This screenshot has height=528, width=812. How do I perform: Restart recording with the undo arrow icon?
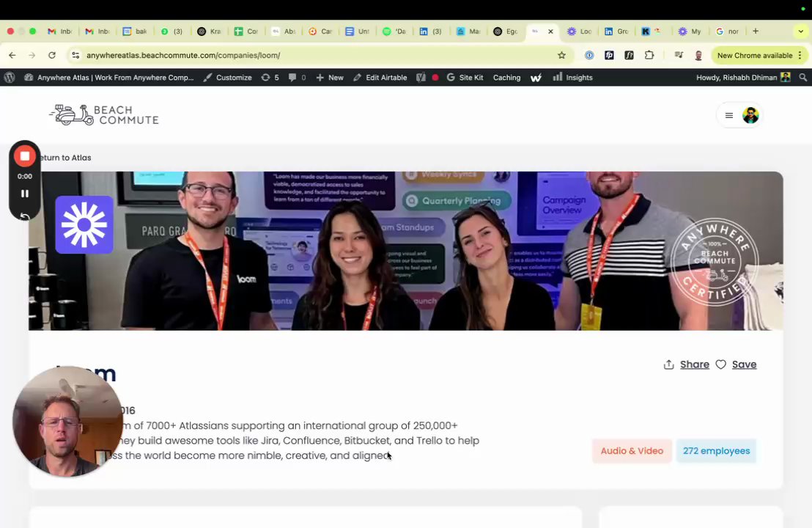[24, 216]
